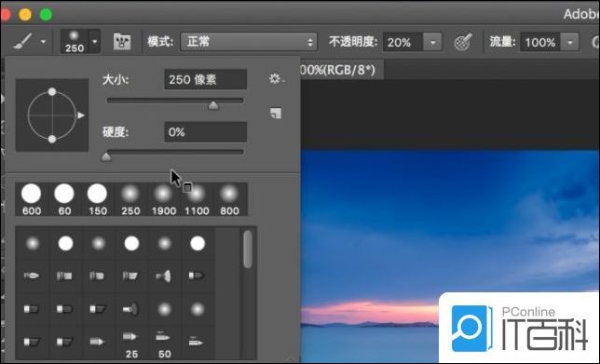Select recent hard brush labeled 600
Viewport: 600px width, 364px height.
point(32,199)
